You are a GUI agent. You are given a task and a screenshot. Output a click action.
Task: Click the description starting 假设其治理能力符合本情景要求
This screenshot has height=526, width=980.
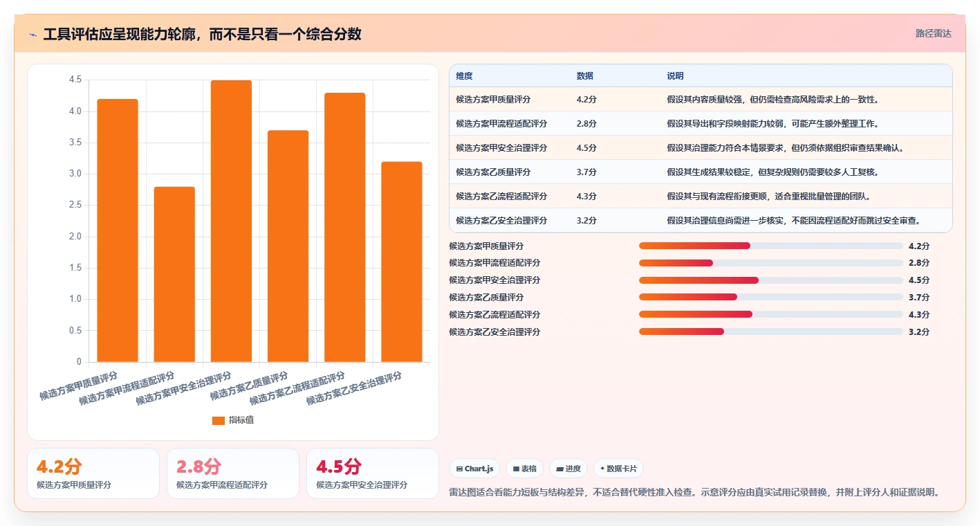pyautogui.click(x=785, y=148)
